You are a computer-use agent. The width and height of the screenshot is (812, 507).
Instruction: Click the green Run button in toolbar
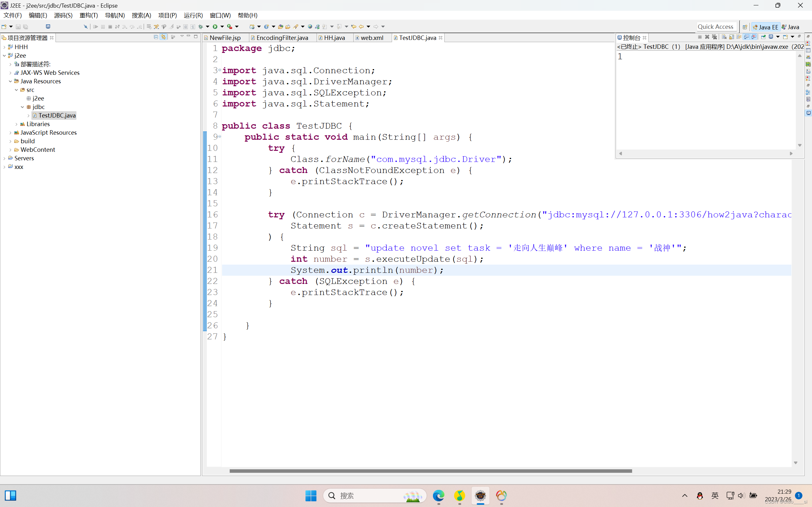tap(215, 27)
